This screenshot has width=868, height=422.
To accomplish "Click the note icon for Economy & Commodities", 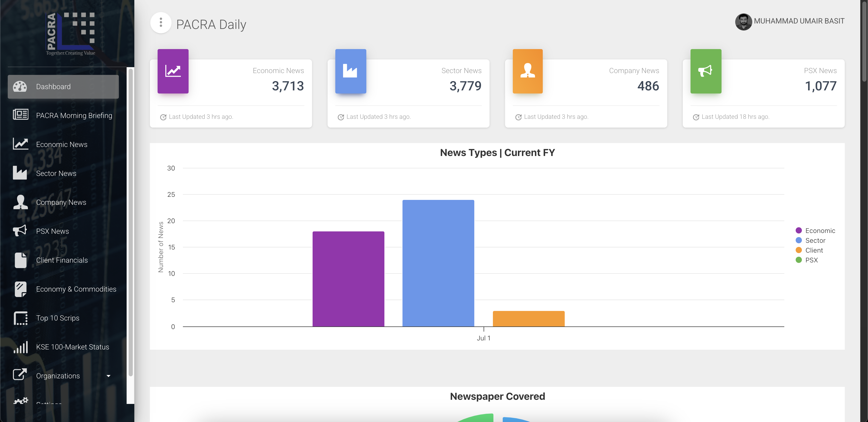I will 21,289.
